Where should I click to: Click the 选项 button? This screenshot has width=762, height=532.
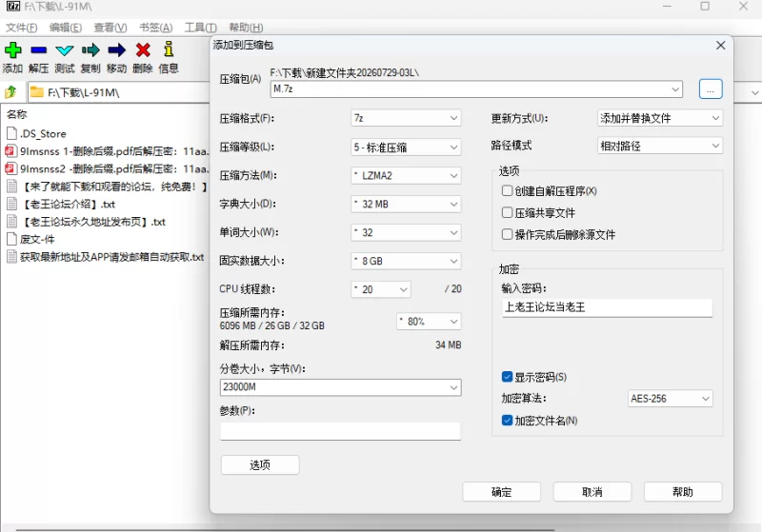tap(260, 465)
